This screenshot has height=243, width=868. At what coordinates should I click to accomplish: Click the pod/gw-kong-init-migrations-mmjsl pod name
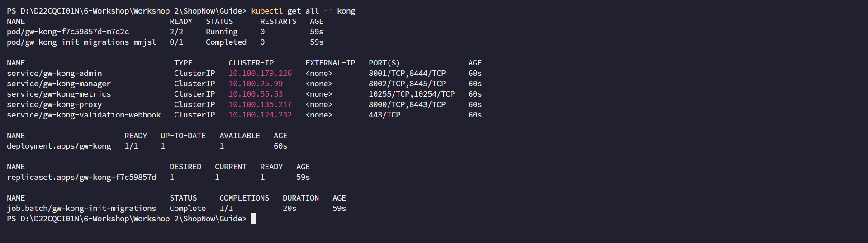[81, 42]
